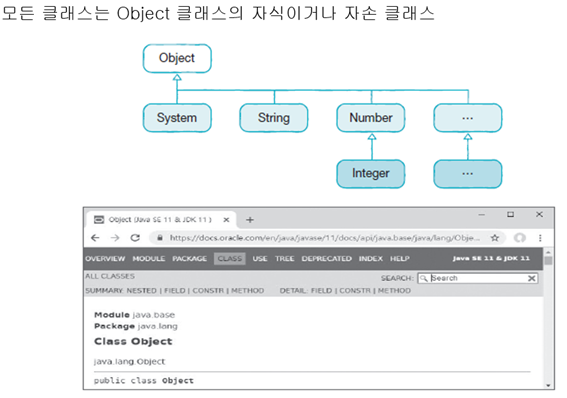Select the Object (Java SE 11 & JDK 11) tab
This screenshot has height=398, width=567.
point(161,220)
